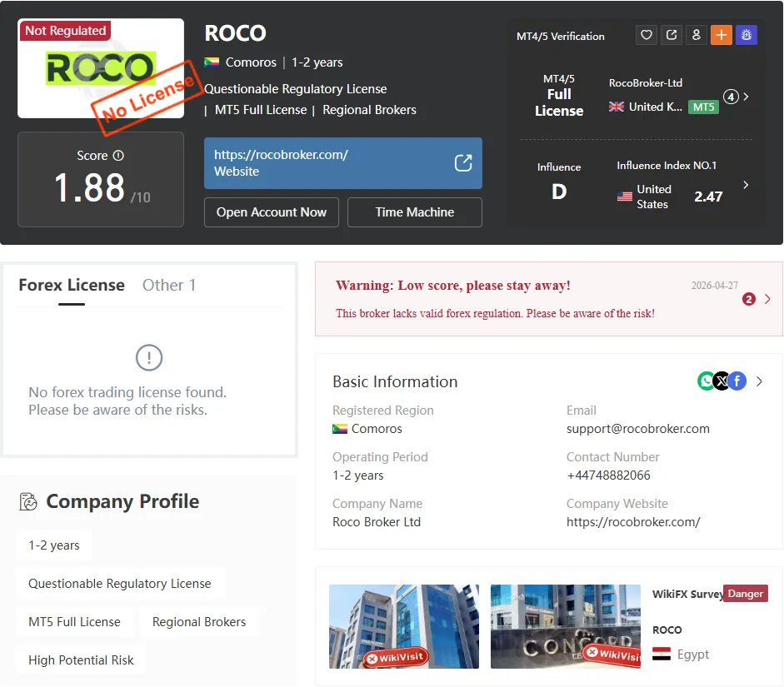Click the Comoros flag under Registered Region
Viewport: 784px width, 687px height.
[x=340, y=429]
